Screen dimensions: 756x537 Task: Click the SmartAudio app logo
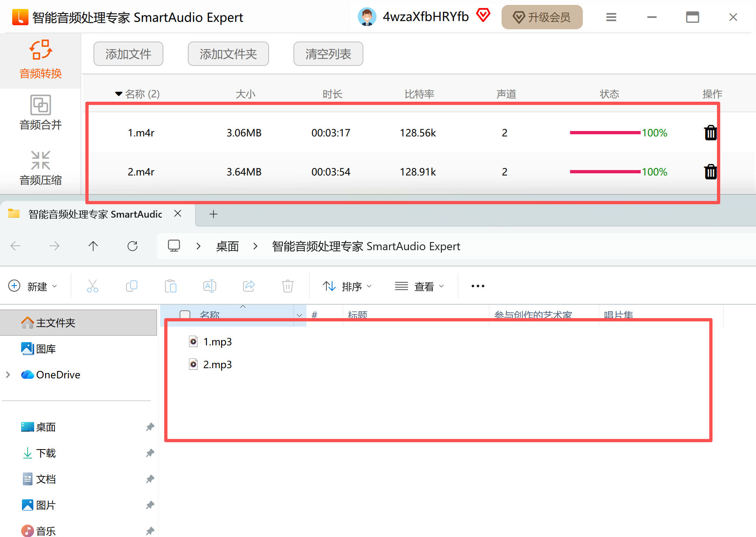[20, 17]
